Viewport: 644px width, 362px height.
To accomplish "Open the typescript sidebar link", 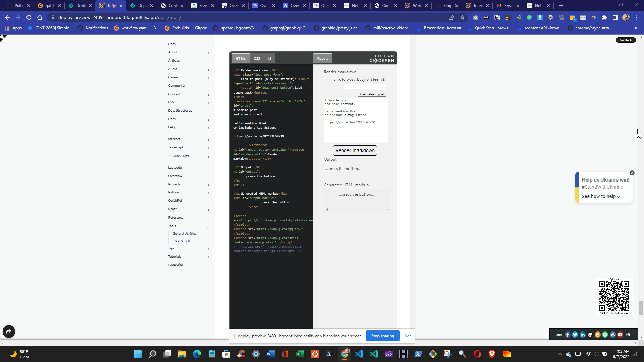I will click(x=176, y=265).
